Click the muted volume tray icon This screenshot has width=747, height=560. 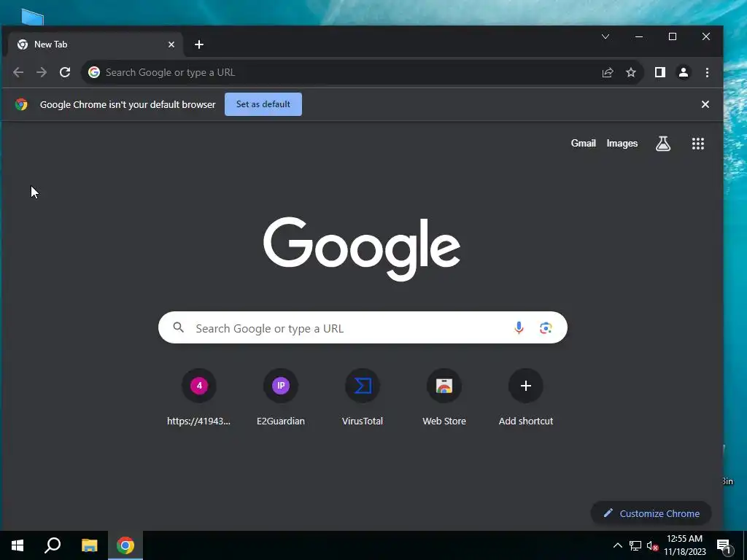point(652,545)
